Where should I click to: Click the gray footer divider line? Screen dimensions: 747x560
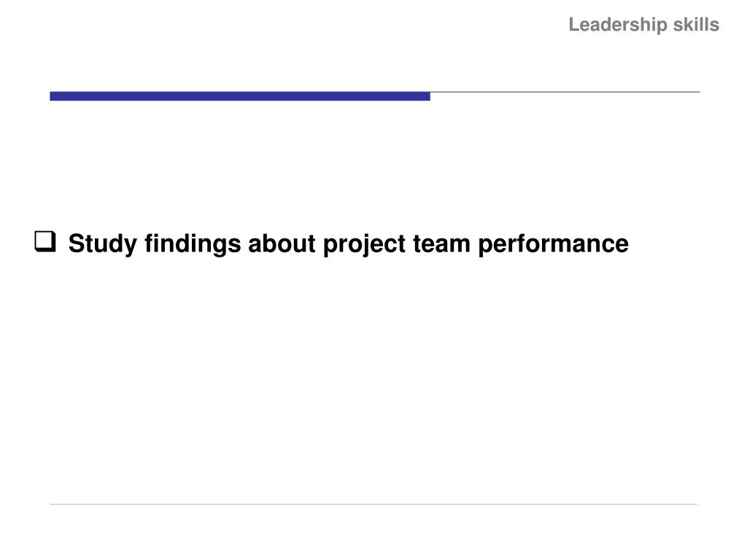pos(373,504)
